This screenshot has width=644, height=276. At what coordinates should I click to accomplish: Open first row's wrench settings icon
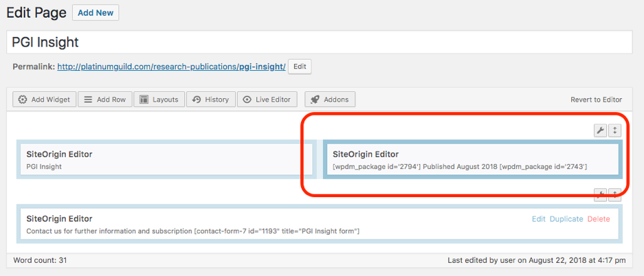point(600,130)
